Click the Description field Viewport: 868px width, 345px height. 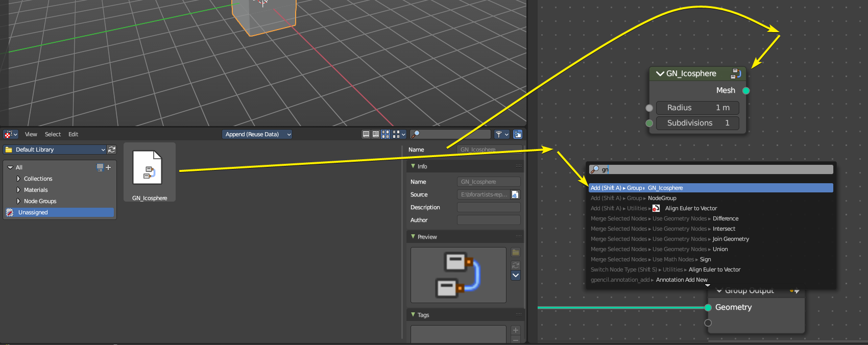489,207
